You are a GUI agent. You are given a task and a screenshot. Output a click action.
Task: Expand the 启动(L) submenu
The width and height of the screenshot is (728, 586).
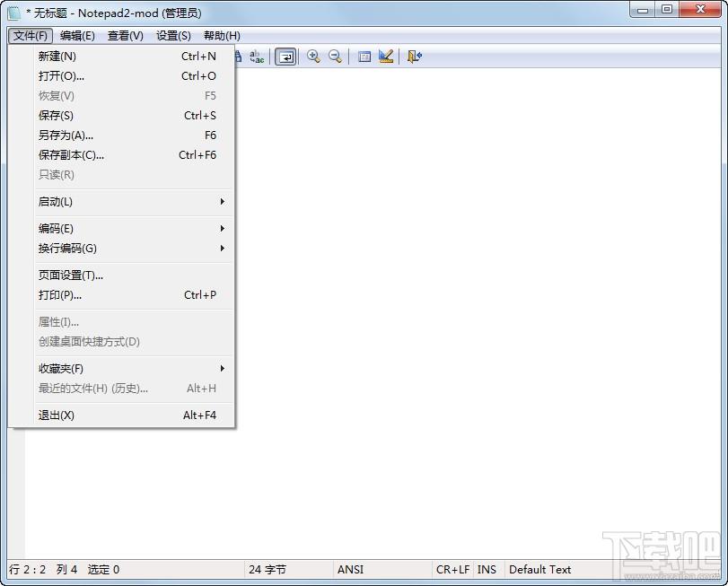(x=122, y=202)
